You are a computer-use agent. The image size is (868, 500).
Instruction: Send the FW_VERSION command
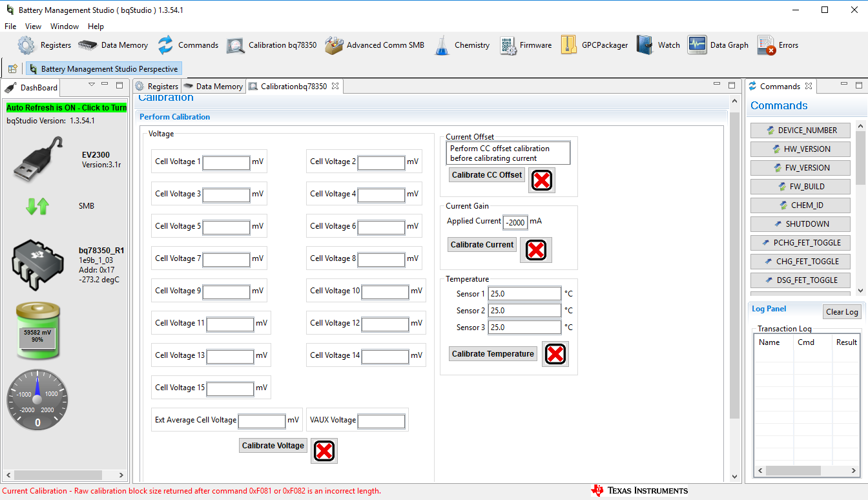[800, 168]
